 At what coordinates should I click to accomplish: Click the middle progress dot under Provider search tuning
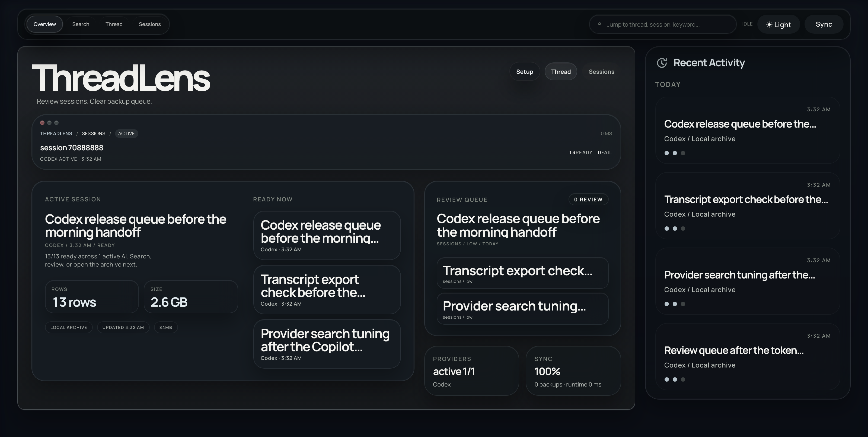tap(675, 304)
